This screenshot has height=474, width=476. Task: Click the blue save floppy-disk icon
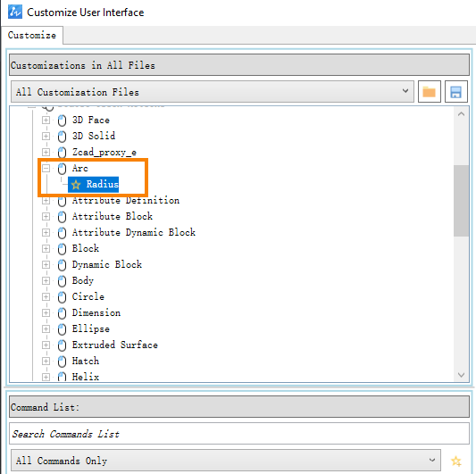[455, 92]
